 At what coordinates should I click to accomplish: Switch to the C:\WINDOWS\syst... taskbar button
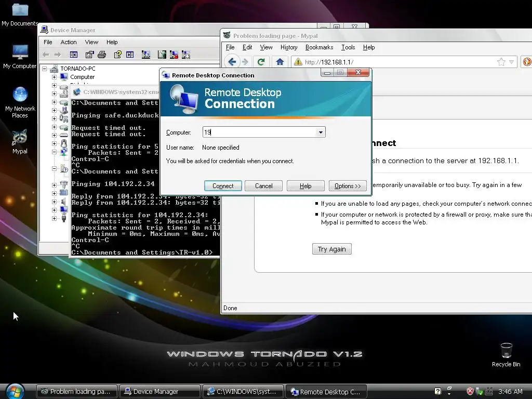pos(243,391)
